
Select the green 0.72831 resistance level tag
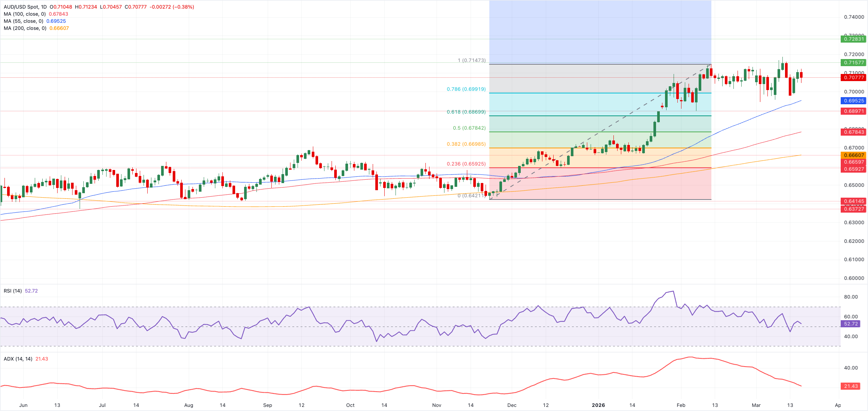[x=853, y=40]
